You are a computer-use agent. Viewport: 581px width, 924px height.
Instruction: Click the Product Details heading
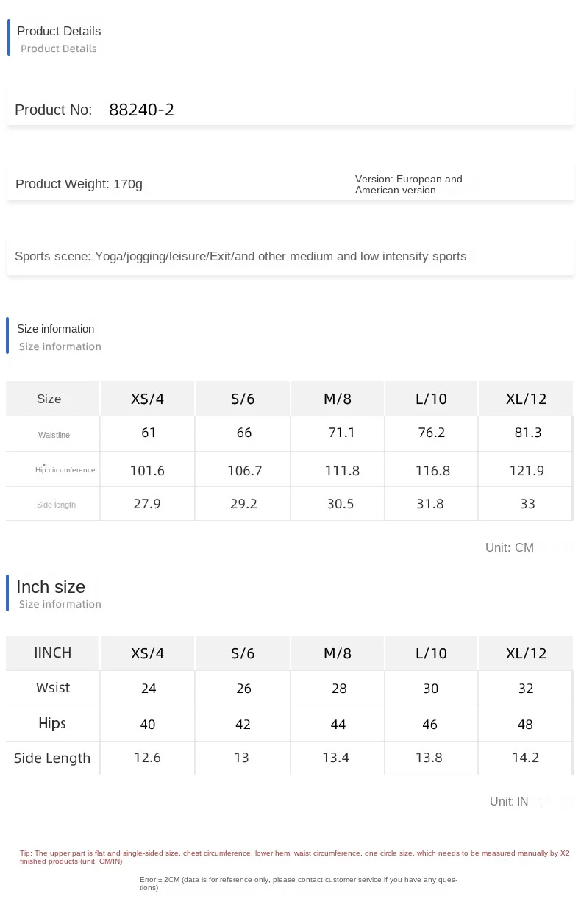(59, 31)
